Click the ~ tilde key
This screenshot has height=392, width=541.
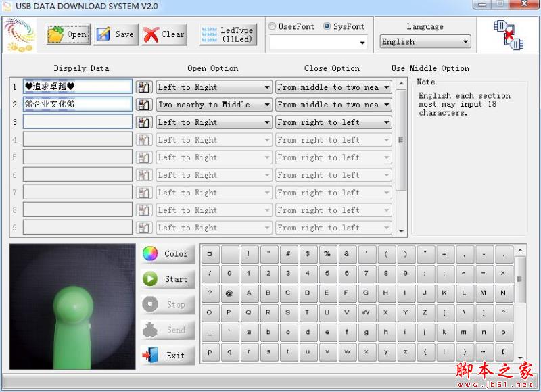pyautogui.click(x=484, y=352)
